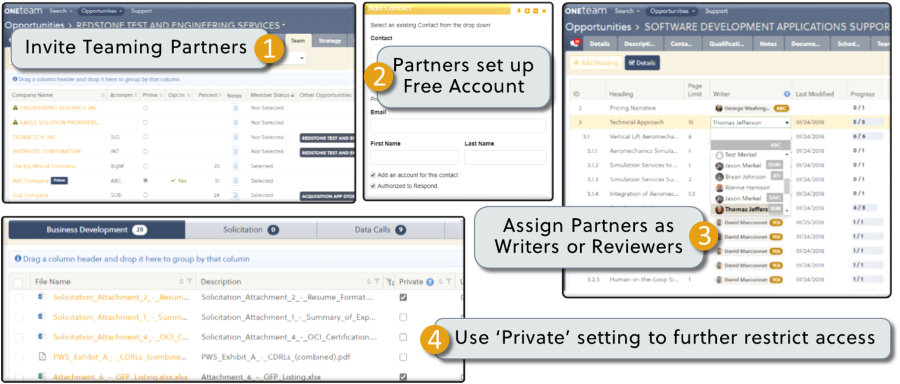Viewport: 900px width, 384px height.
Task: Switch to the Strategy tab
Action: [329, 41]
